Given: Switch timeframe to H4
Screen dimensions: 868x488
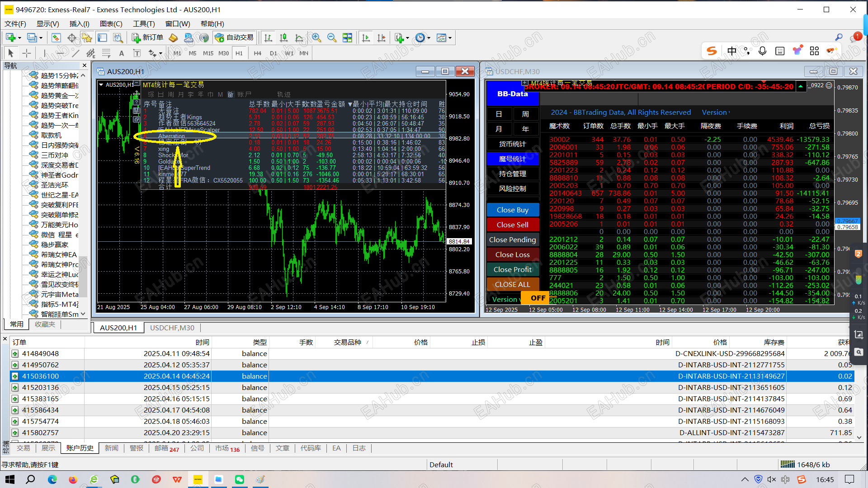Looking at the screenshot, I should pos(257,53).
